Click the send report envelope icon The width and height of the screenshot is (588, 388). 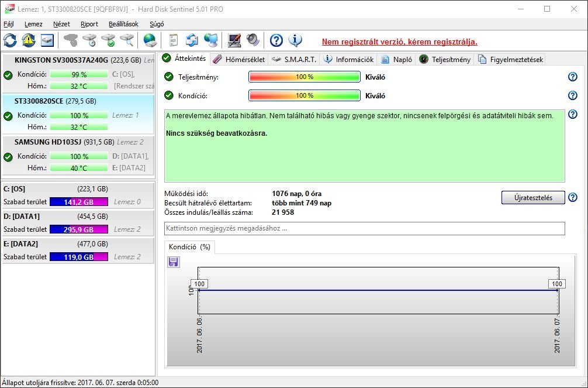point(192,40)
